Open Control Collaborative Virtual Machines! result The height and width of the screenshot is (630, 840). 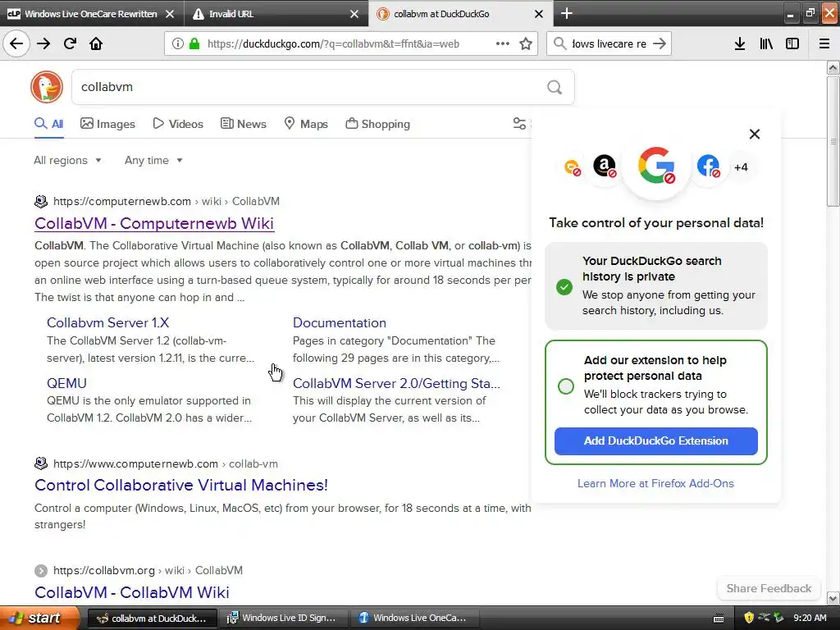(181, 485)
